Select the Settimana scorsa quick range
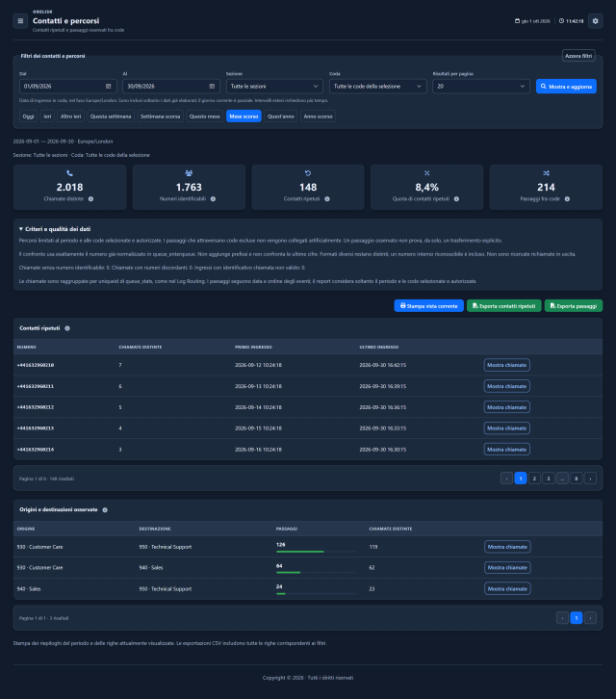This screenshot has width=616, height=699. [160, 116]
